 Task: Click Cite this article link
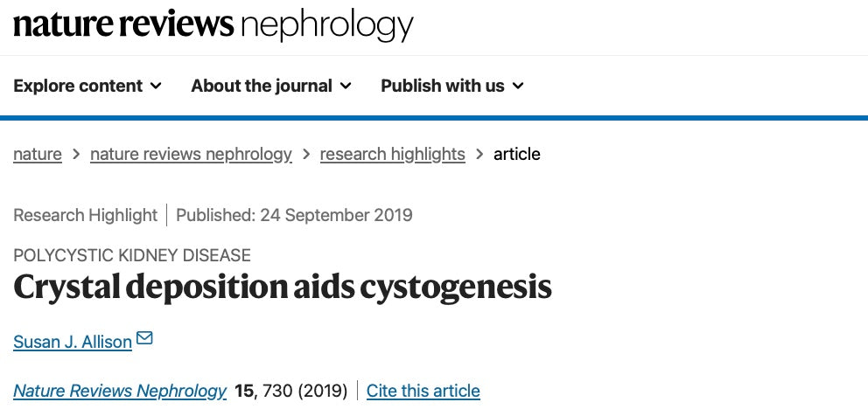423,391
